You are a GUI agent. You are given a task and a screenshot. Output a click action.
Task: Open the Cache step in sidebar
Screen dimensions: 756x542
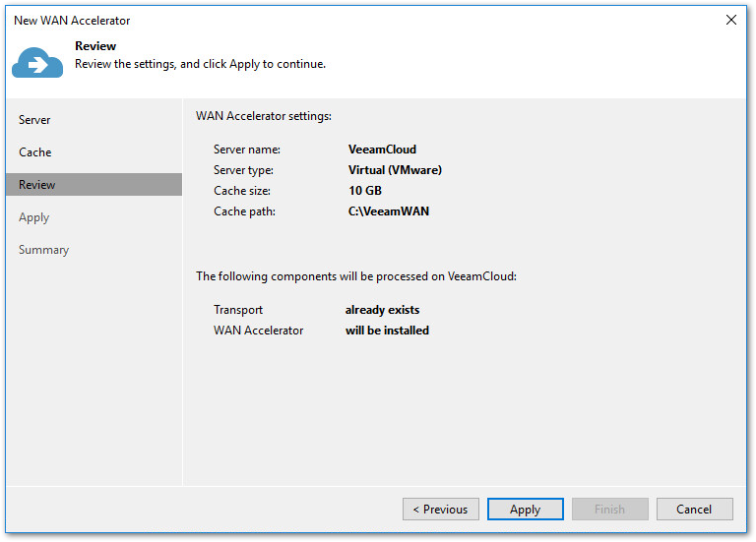(x=35, y=152)
